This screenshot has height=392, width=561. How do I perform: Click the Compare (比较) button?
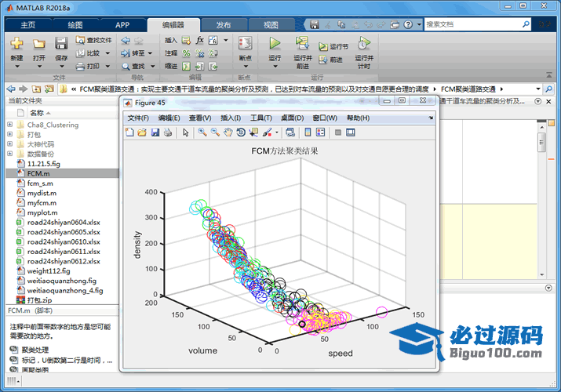pyautogui.click(x=89, y=53)
